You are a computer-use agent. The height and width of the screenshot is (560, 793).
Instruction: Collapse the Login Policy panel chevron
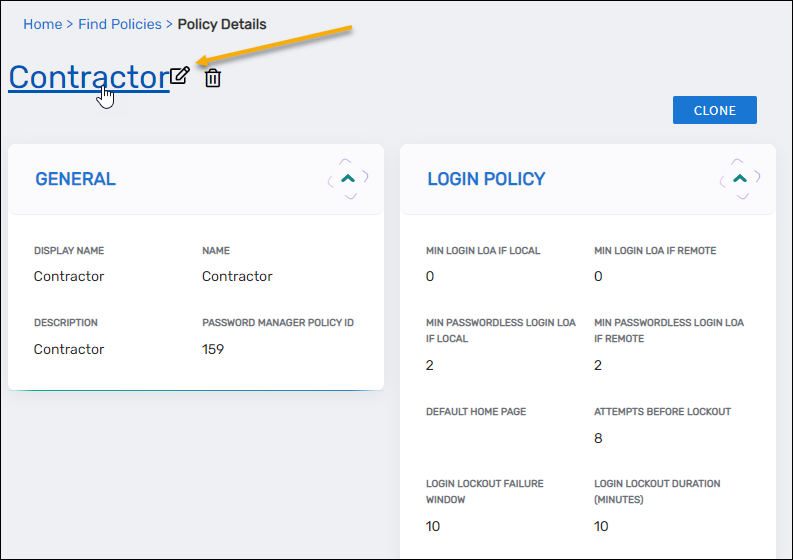740,178
